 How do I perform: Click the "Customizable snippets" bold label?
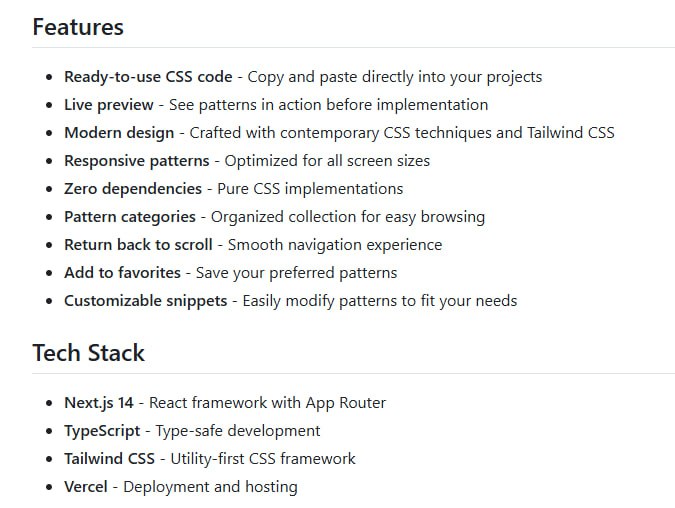coord(146,301)
